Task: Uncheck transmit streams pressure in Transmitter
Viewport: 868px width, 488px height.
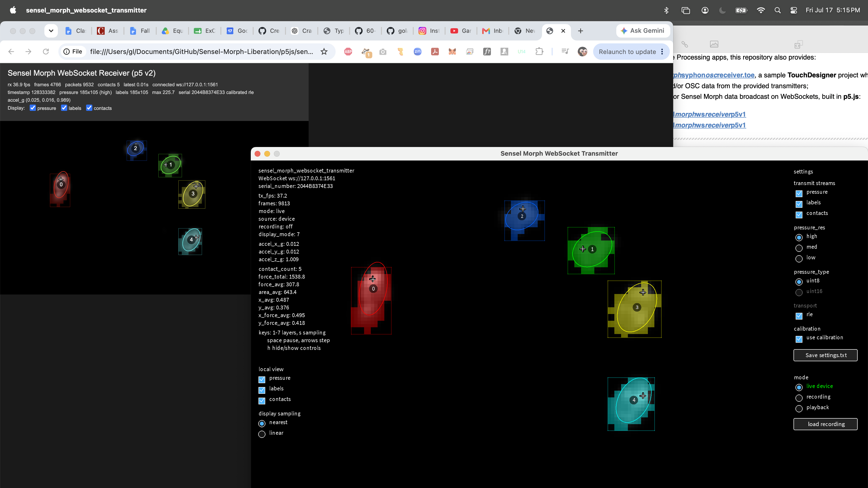Action: [x=799, y=193]
